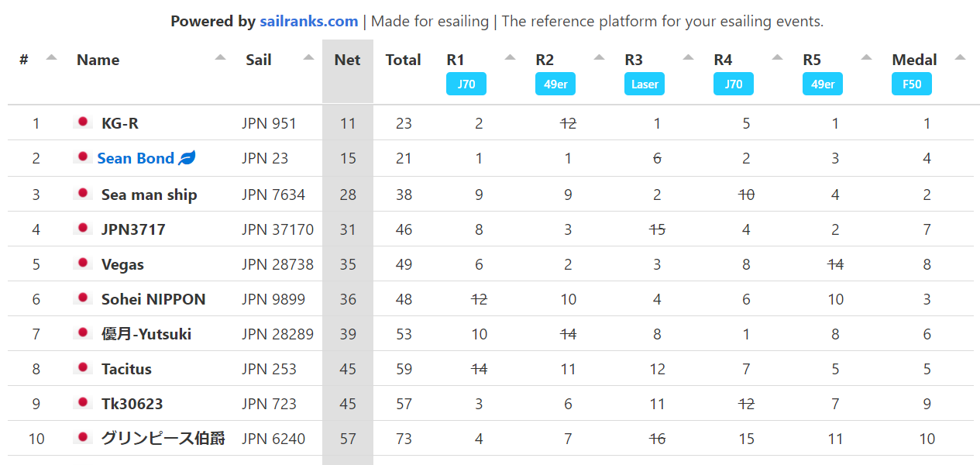Image resolution: width=980 pixels, height=465 pixels.
Task: Click the Japan flag next to KG-R
Action: click(x=83, y=122)
